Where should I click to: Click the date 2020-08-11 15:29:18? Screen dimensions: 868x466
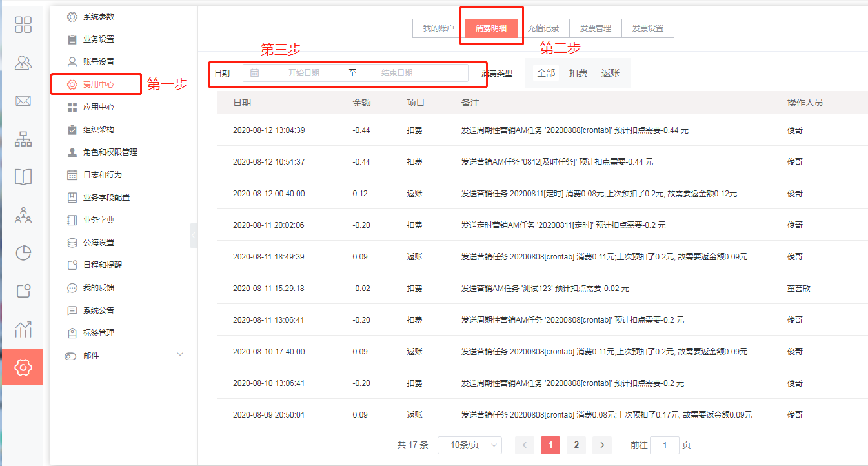[269, 289]
